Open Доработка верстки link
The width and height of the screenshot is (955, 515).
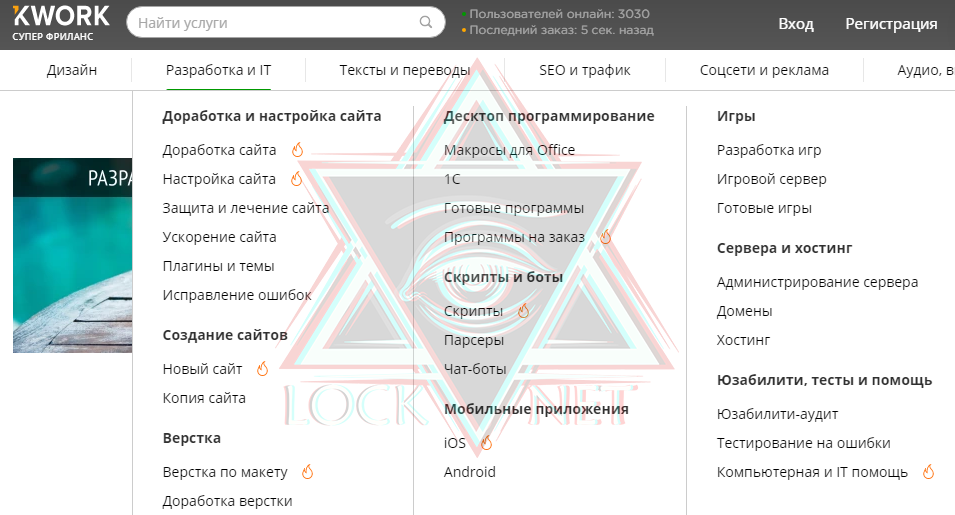pyautogui.click(x=227, y=501)
